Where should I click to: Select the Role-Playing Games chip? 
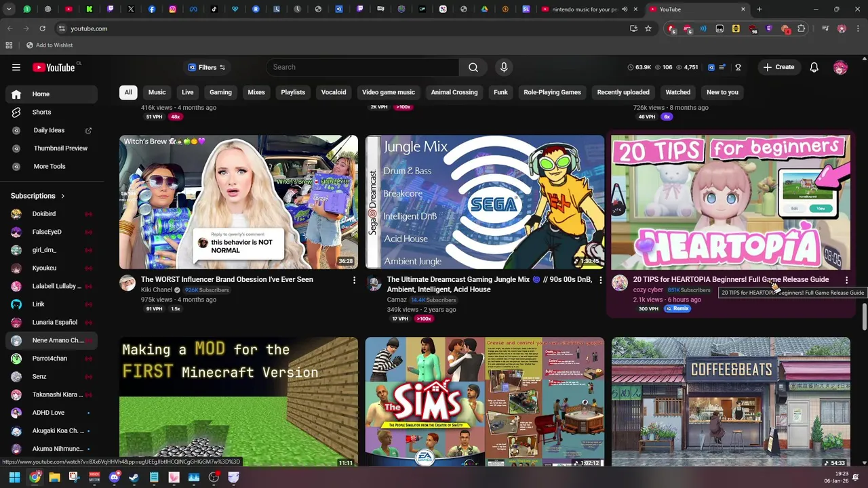coord(552,92)
